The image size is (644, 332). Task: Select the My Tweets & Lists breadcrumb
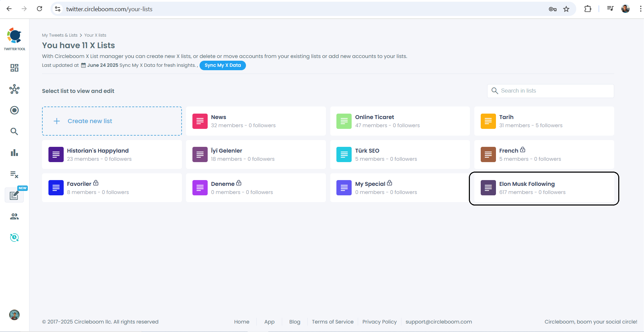pos(60,35)
